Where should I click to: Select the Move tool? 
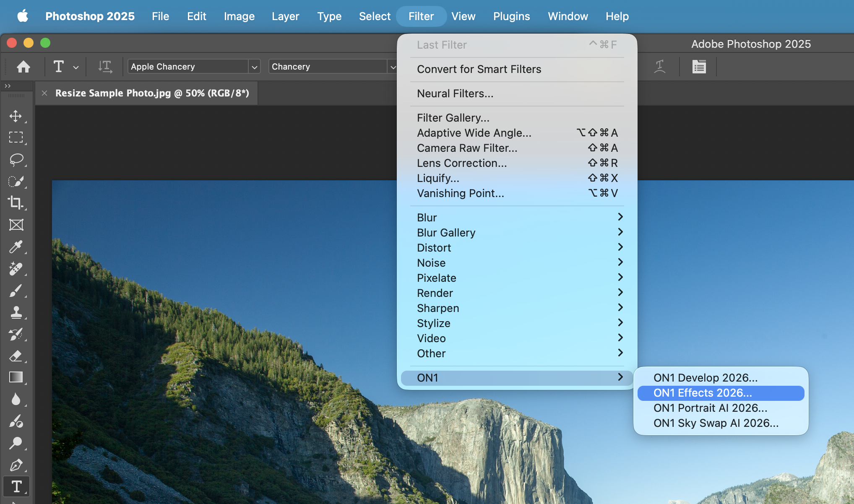16,116
